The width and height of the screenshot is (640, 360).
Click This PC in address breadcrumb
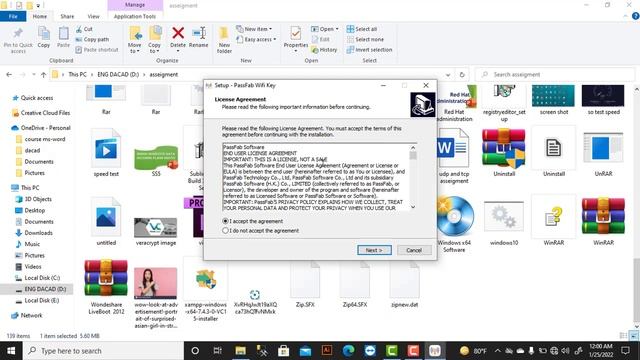[x=78, y=75]
